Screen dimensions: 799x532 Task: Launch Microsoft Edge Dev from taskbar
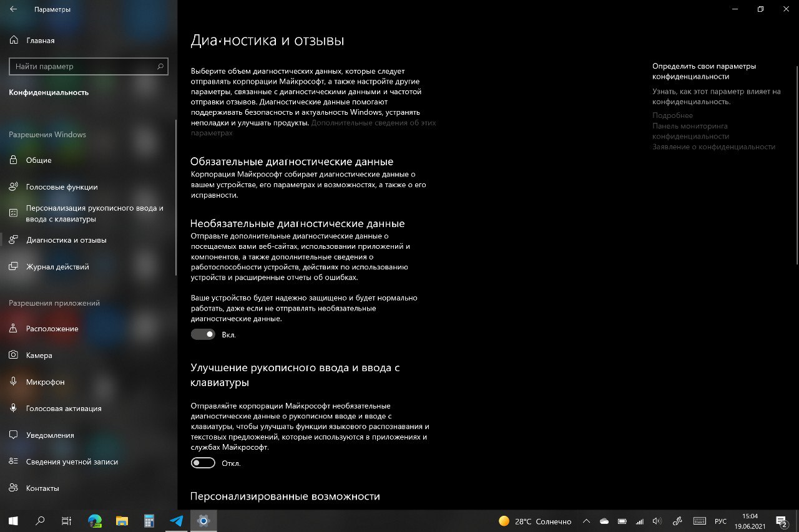(x=95, y=520)
